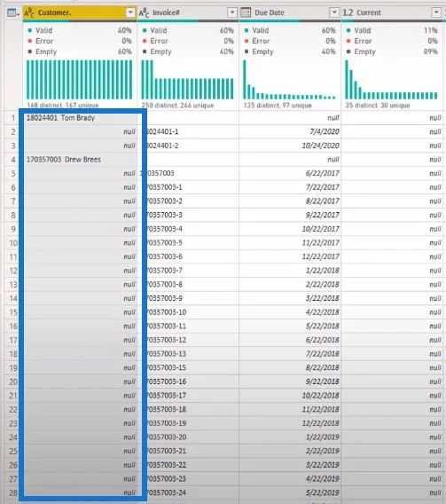Viewport: 446px width, 504px height.
Task: Select invoice cell ending 0357003-20
Action: click(188, 437)
